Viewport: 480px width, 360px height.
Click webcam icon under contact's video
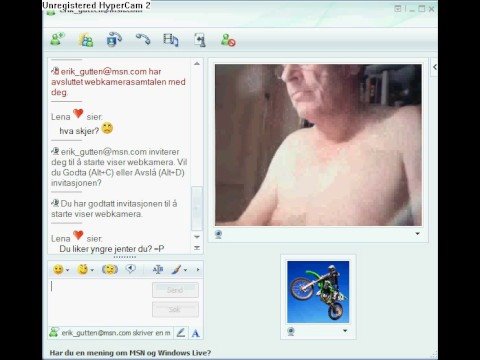click(x=218, y=234)
